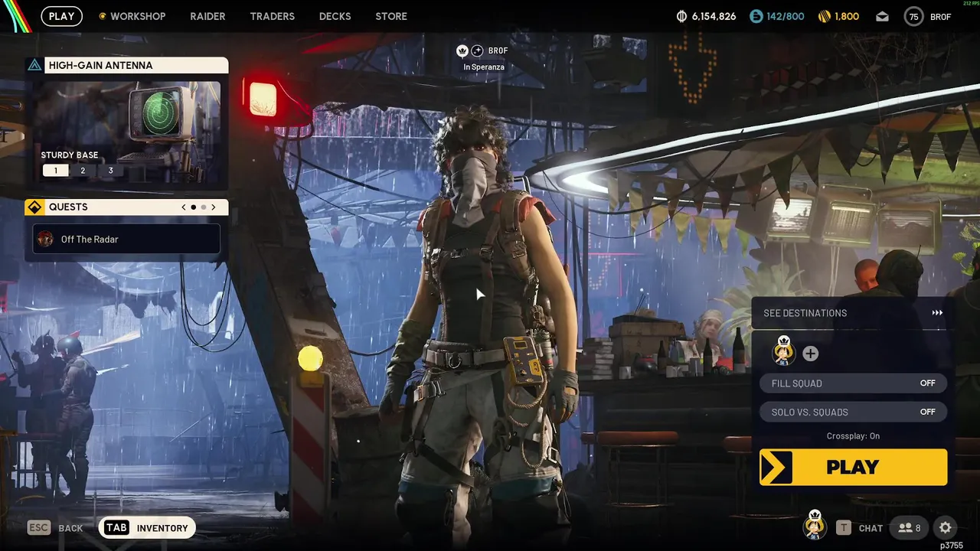Open the CHAT panel
Screen dimensions: 980x551
[871, 528]
